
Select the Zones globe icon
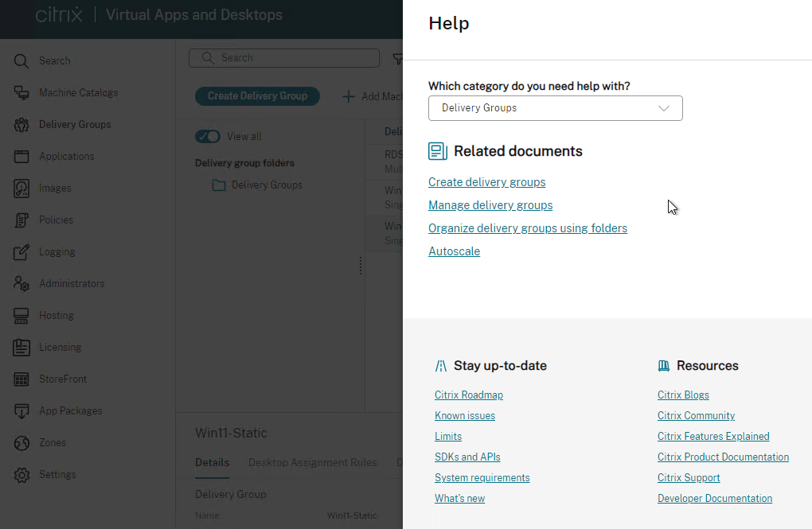point(21,443)
